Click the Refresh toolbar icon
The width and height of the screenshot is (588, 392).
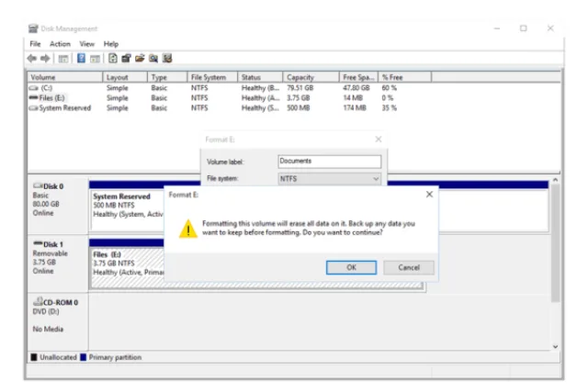pyautogui.click(x=112, y=58)
